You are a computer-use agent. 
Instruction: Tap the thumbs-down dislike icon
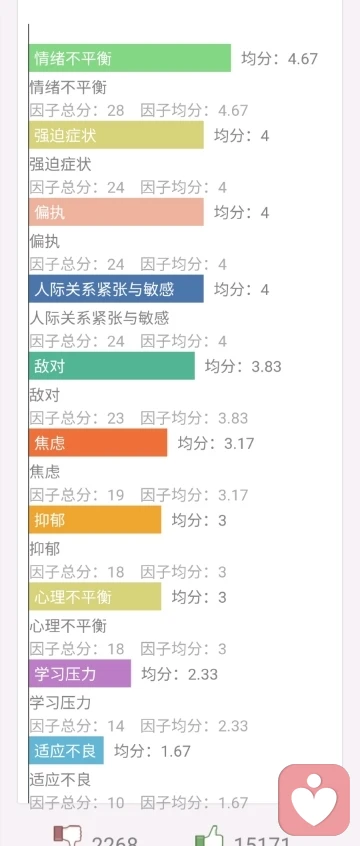point(67,836)
